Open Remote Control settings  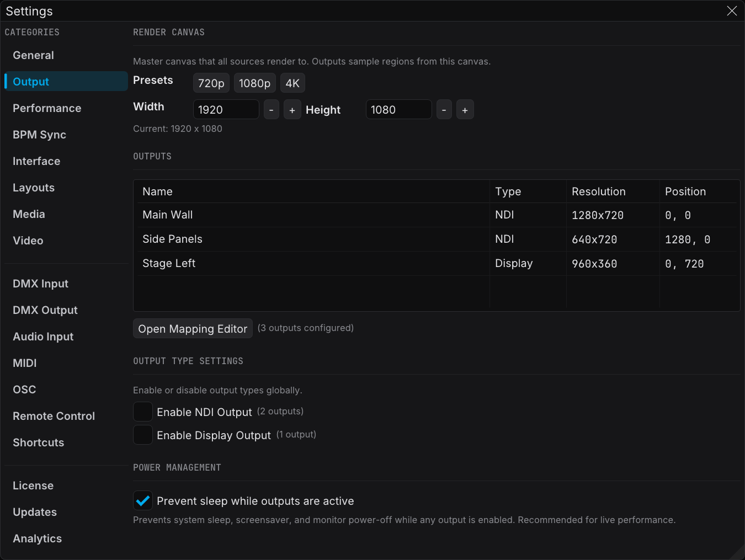[x=66, y=416]
